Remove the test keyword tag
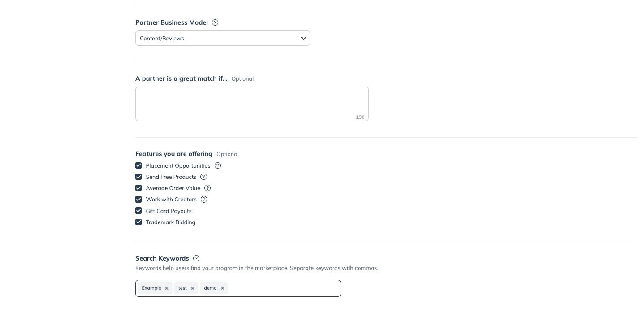 [x=192, y=288]
